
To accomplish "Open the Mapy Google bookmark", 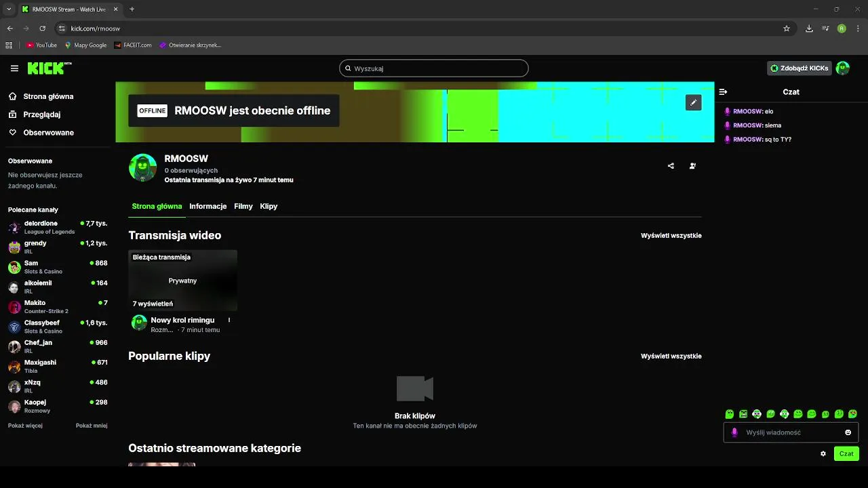I will 85,45.
